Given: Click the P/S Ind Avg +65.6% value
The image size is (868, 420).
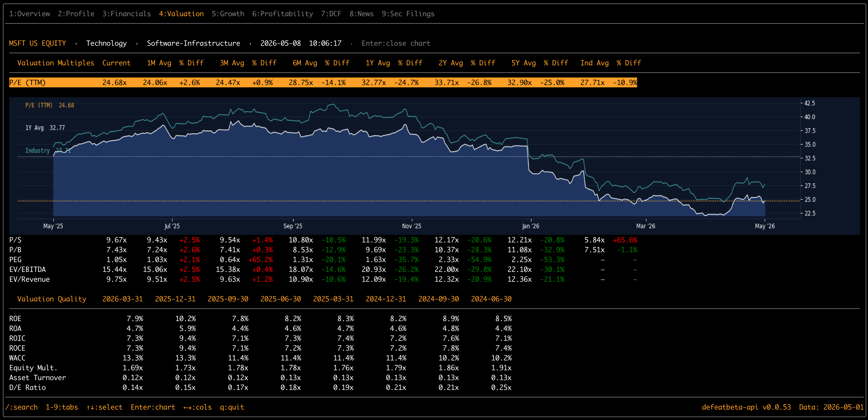Looking at the screenshot, I should [625, 240].
